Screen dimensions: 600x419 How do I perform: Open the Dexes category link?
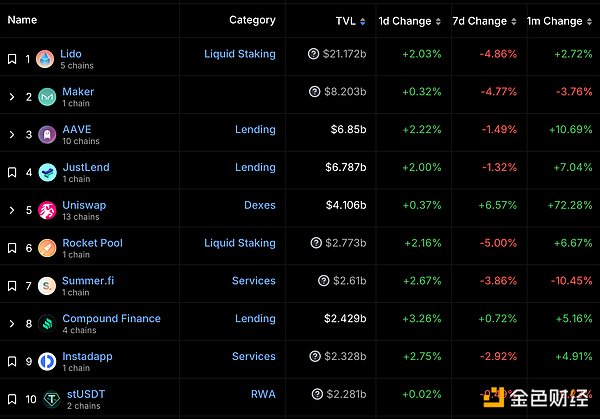(260, 205)
